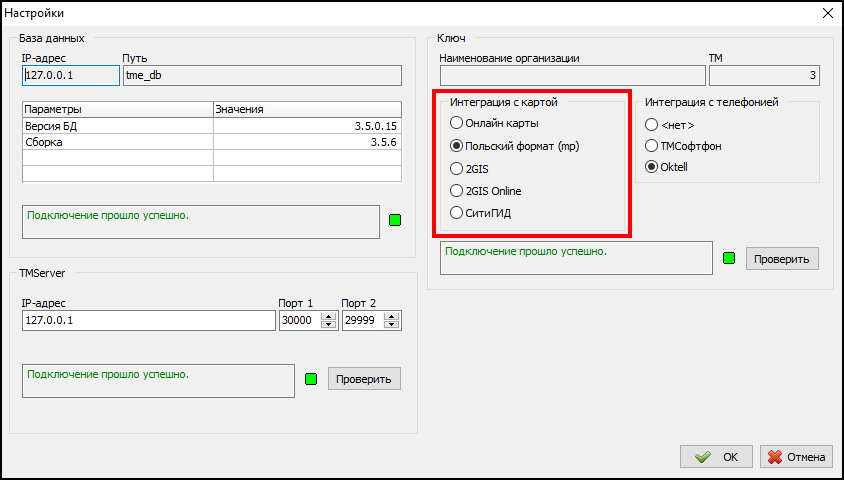The height and width of the screenshot is (480, 844).
Task: Decrease Порт 2 value with down arrow
Action: pyautogui.click(x=391, y=325)
